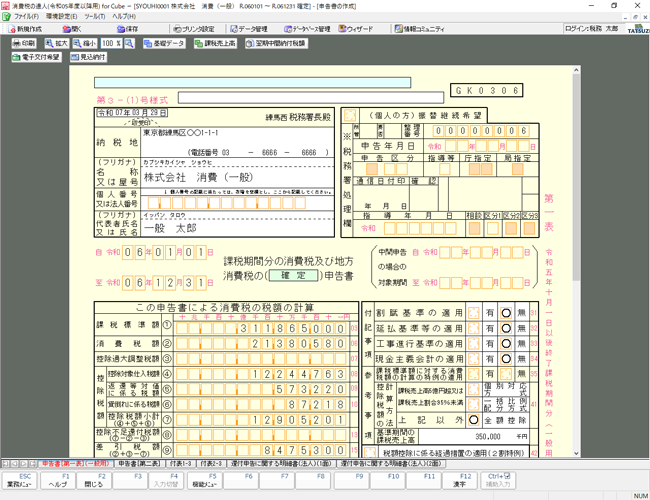This screenshot has width=650, height=500.
Task: Launch the ウィザード toolbar item
Action: (356, 29)
